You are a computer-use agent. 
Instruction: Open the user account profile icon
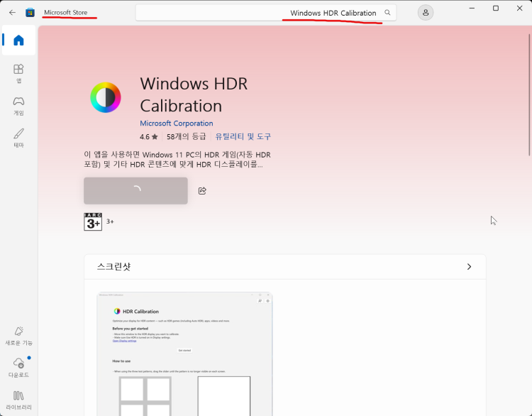point(425,13)
